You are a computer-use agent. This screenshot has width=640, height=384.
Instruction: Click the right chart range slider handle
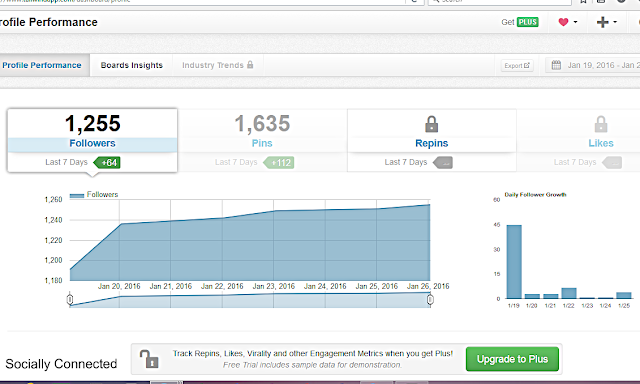click(x=430, y=300)
